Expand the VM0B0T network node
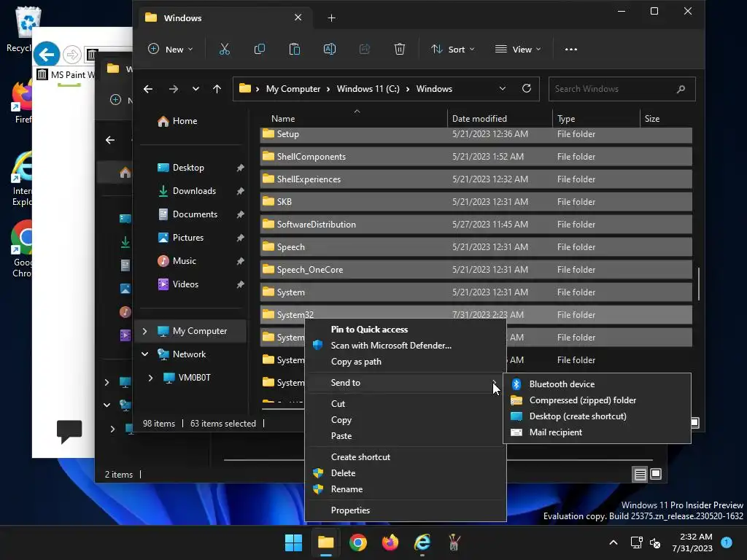 point(150,378)
